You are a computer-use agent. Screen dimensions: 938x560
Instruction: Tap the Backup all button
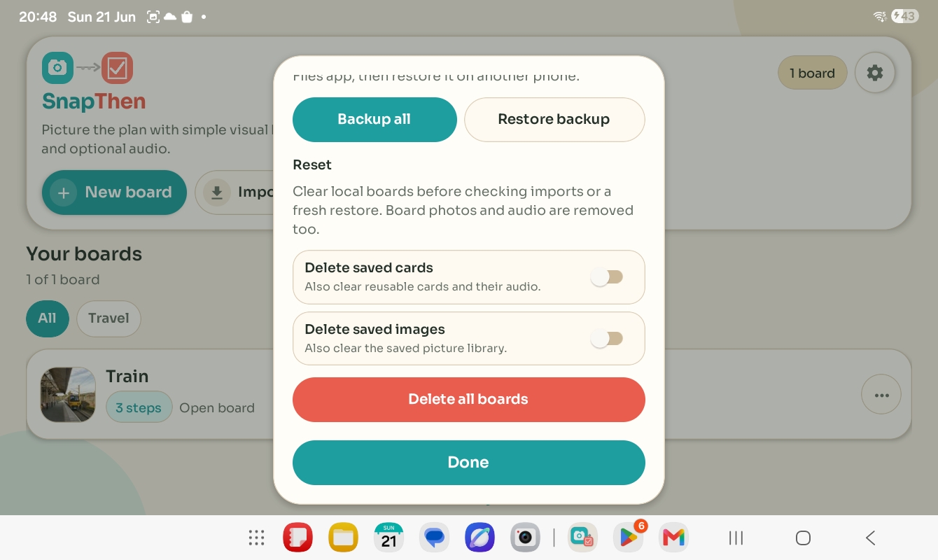[x=374, y=120]
